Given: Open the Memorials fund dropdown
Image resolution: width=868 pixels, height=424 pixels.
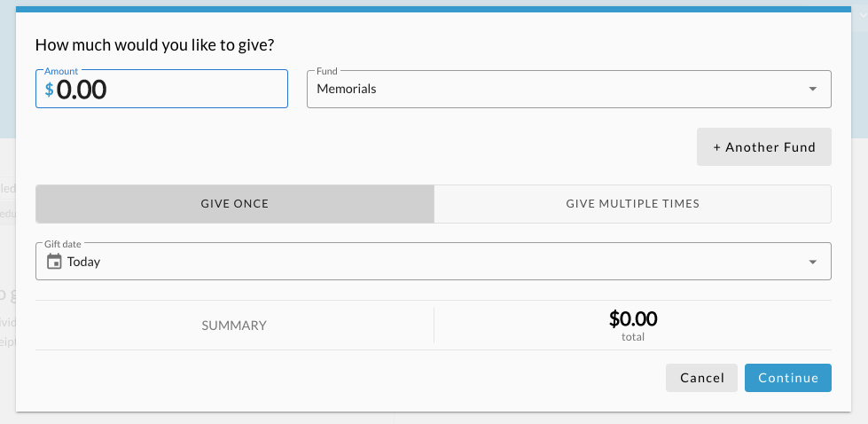Looking at the screenshot, I should pos(569,89).
